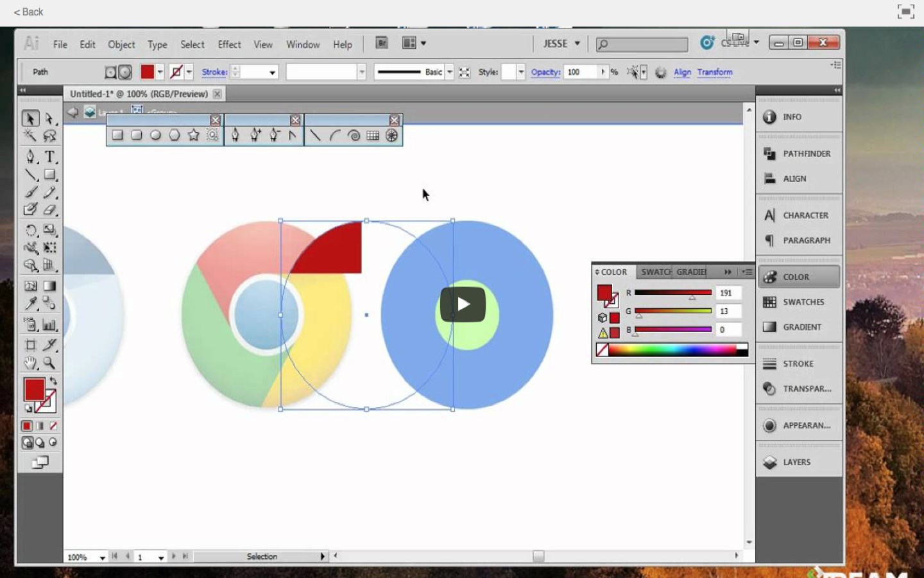Pick the Polygon tool in the floating shape toolbar
Screen dimensions: 924x578
[175, 135]
